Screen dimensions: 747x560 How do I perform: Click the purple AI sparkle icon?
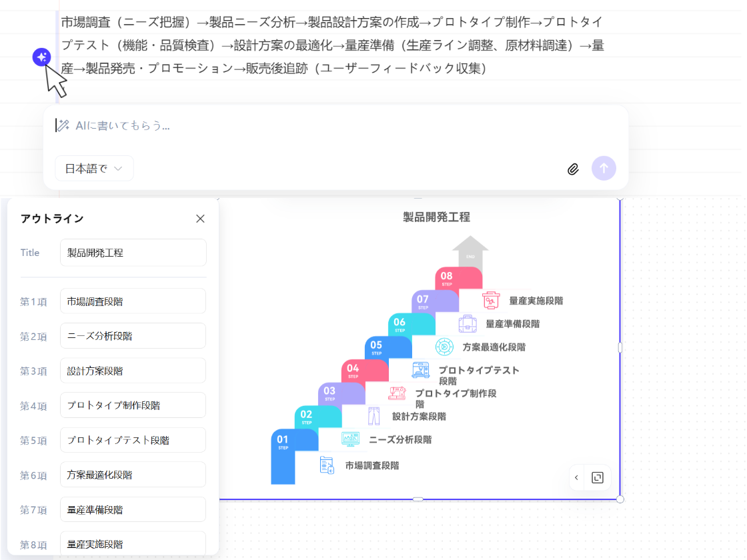[41, 57]
